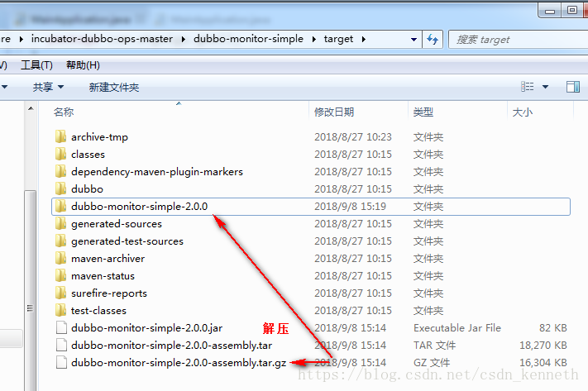The image size is (588, 391).
Task: Click the Executable Jar File type cell
Action: pyautogui.click(x=457, y=328)
